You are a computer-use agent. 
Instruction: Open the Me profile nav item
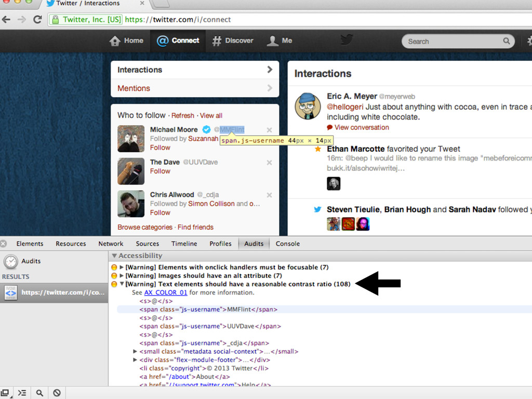[x=279, y=41]
